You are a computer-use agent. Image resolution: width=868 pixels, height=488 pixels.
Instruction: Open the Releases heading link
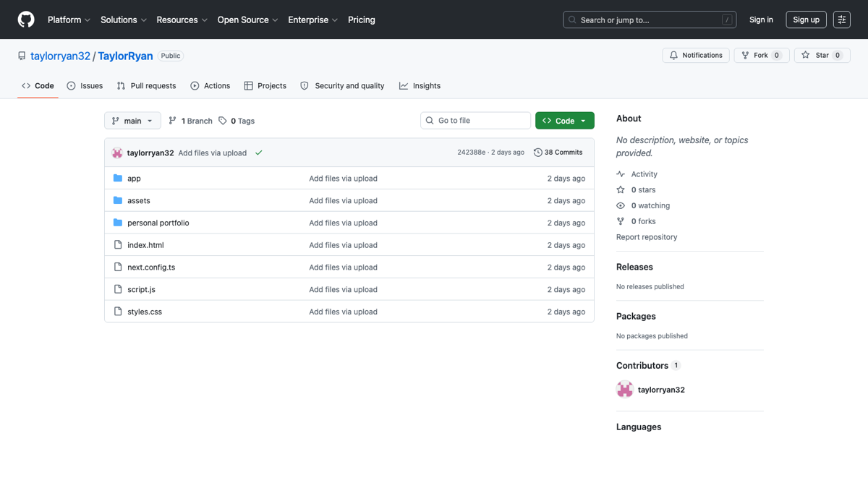point(634,267)
